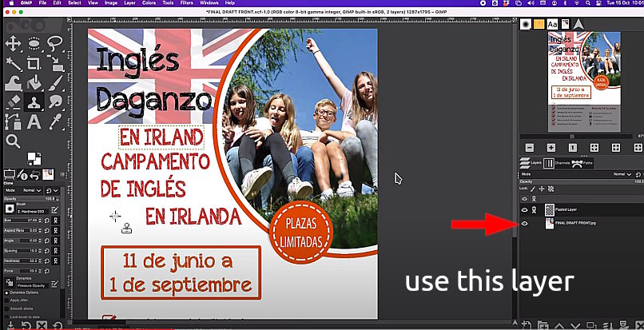This screenshot has height=330, width=644.
Task: Select the Move tool
Action: 13,44
